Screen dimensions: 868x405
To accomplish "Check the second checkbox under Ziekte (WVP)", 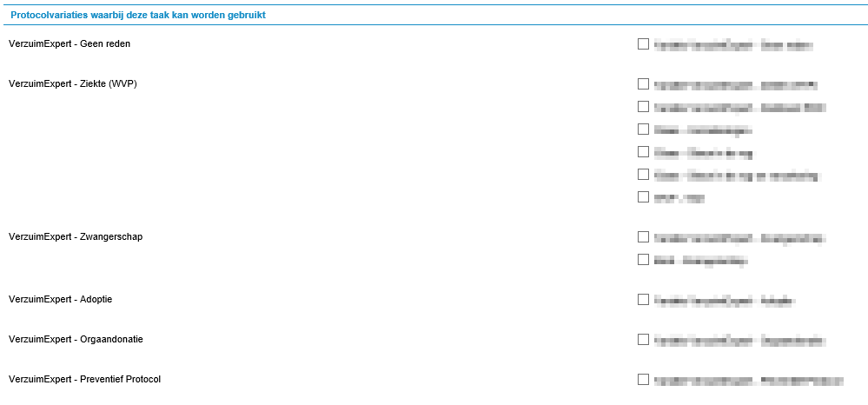I will (643, 107).
